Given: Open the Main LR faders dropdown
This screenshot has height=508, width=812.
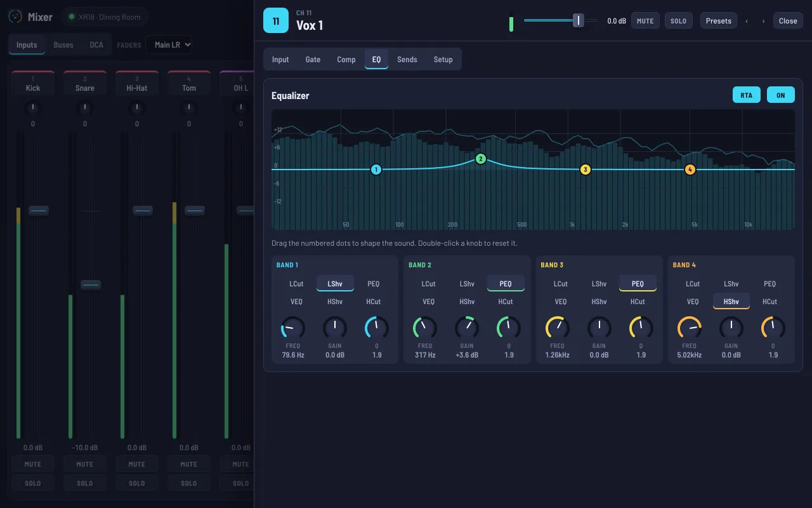Looking at the screenshot, I should (169, 44).
